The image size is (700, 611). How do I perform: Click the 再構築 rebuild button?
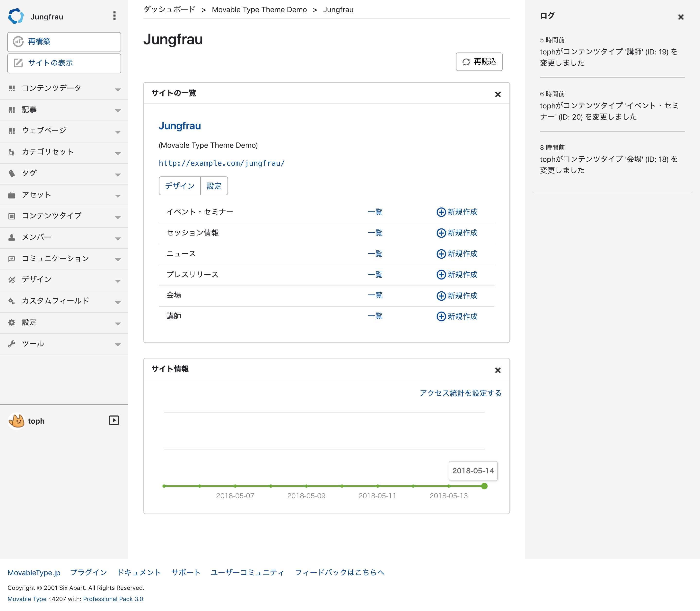[64, 42]
